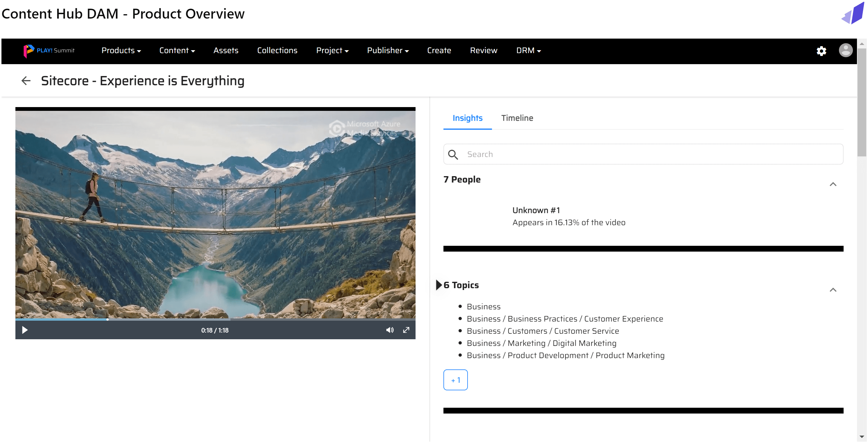The height and width of the screenshot is (444, 868).
Task: Collapse the 7 People section
Action: tap(833, 184)
